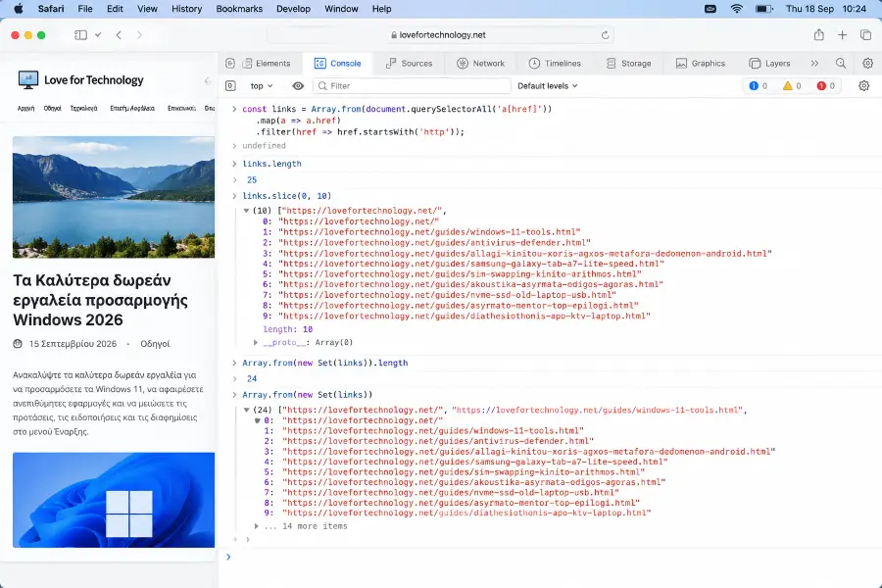Collapse the (24) array result
Viewport: 882px width, 588px height.
[246, 411]
